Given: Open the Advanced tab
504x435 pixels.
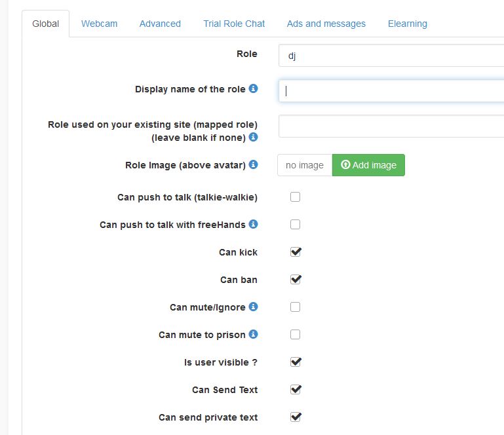Looking at the screenshot, I should 160,24.
